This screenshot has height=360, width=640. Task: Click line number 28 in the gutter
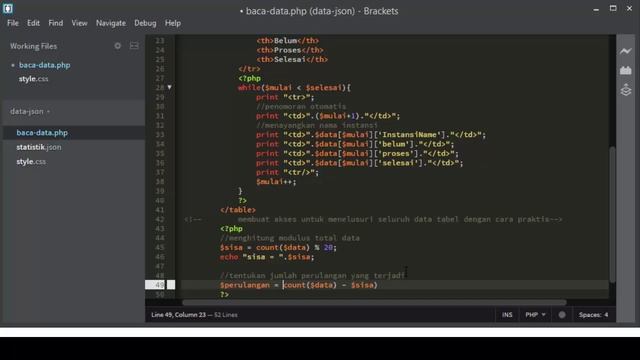pos(160,87)
